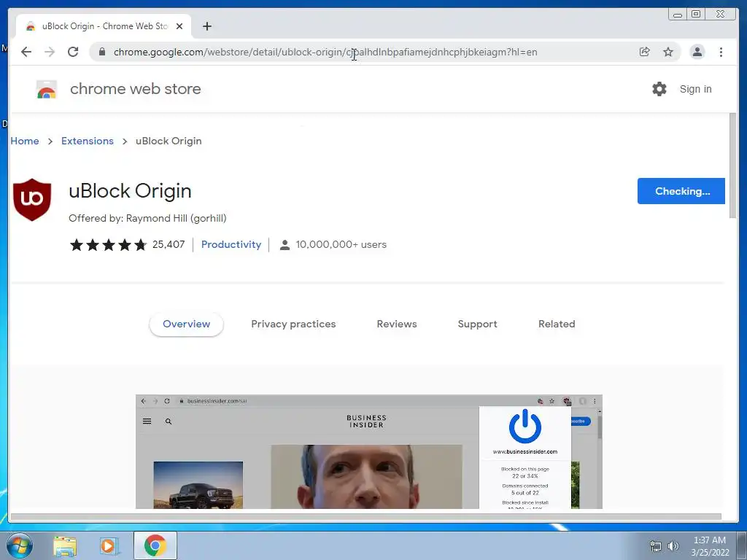The height and width of the screenshot is (560, 747).
Task: Open the Chrome profile avatar icon
Action: (x=697, y=52)
